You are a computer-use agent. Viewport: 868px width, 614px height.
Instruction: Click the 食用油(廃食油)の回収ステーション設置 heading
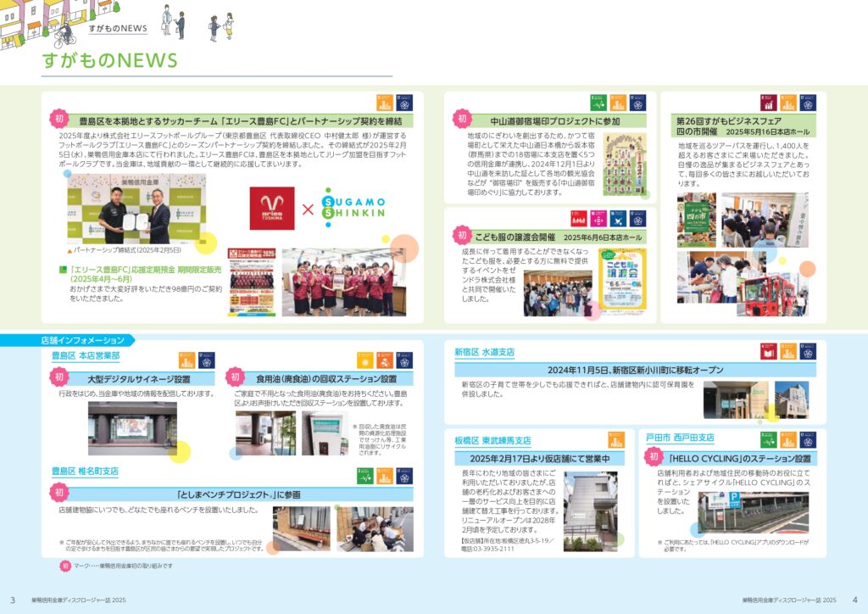click(x=326, y=379)
